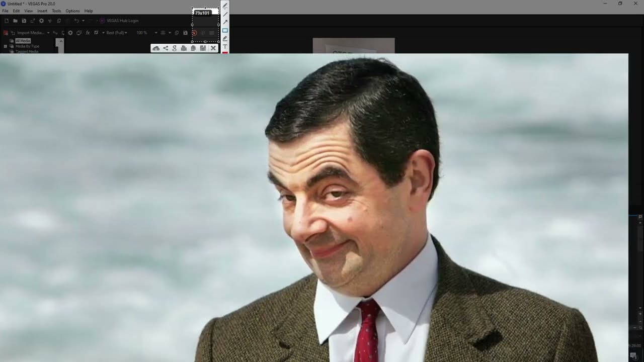The width and height of the screenshot is (644, 362).
Task: Print the captured screenshot
Action: point(184,48)
